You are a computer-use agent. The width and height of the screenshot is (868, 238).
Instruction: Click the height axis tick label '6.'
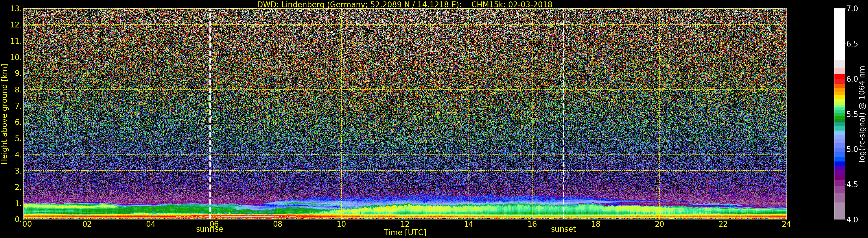[x=18, y=122]
